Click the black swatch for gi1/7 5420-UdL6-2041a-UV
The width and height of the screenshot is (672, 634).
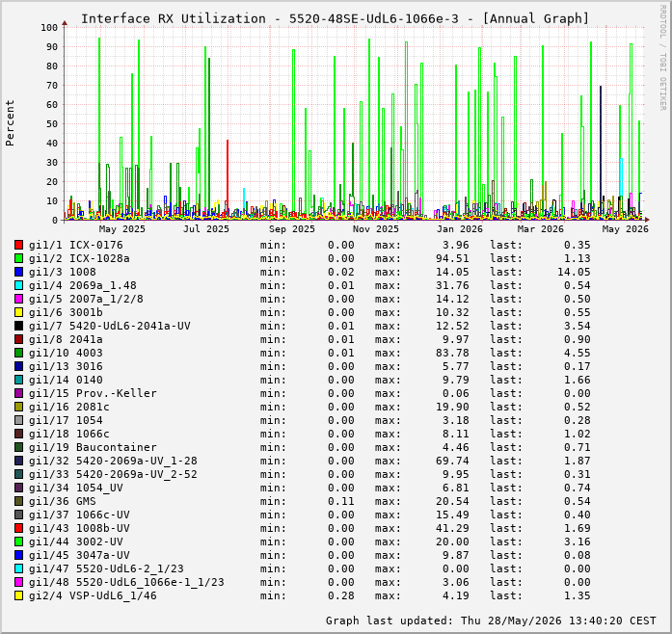(x=18, y=326)
